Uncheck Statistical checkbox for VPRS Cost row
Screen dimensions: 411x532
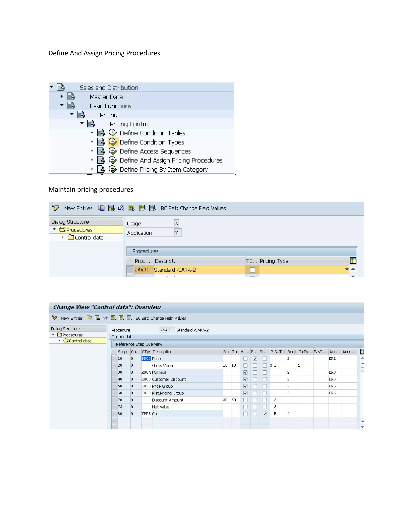[x=265, y=414]
